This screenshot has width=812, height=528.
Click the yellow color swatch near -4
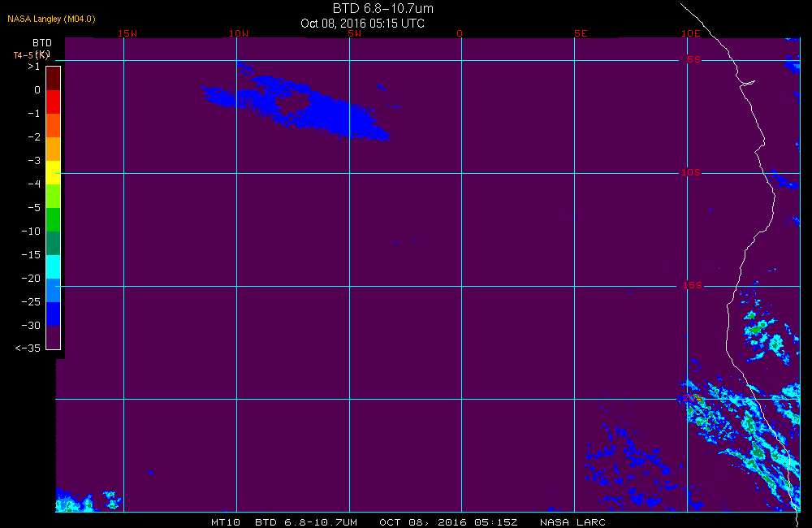click(x=54, y=172)
